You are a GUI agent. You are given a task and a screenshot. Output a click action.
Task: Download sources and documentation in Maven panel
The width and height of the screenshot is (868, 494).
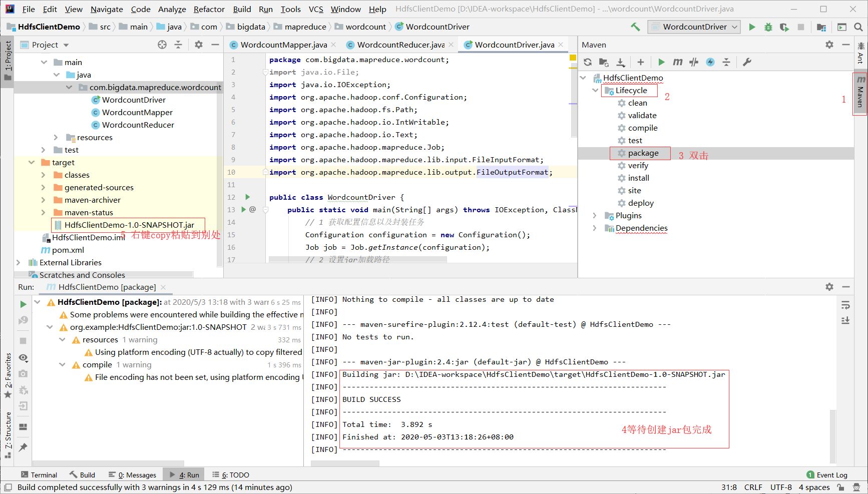click(x=621, y=62)
